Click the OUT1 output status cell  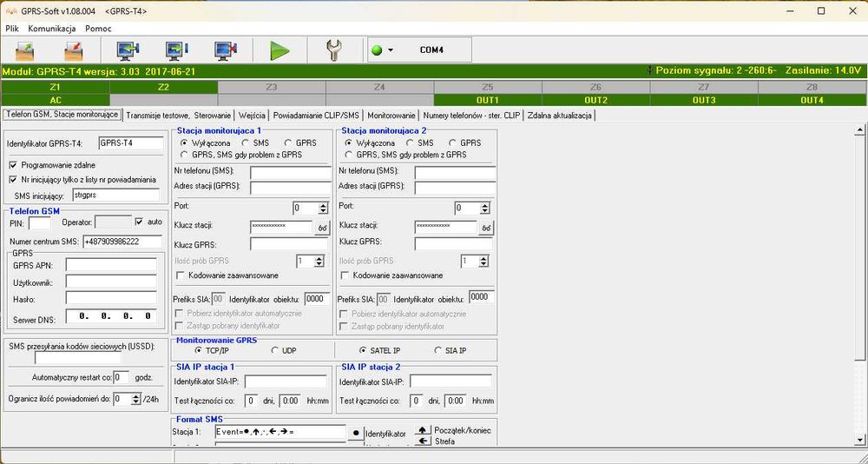point(488,100)
